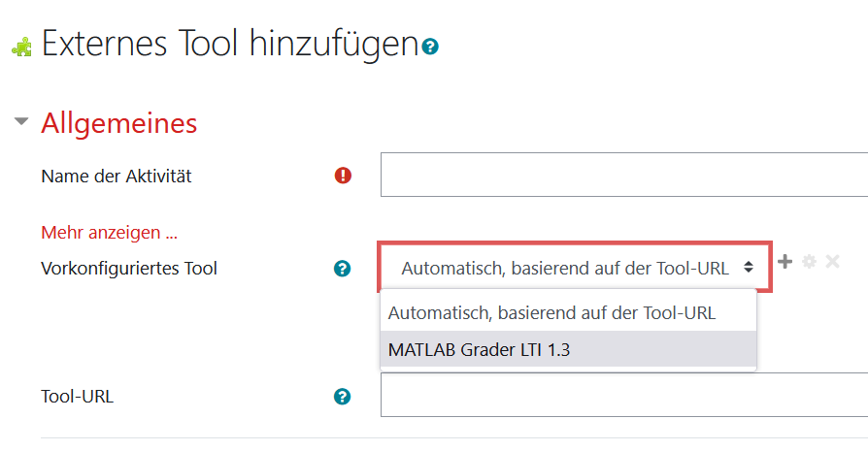Click the up-down arrows of the tool dropdown
Image resolution: width=868 pixels, height=451 pixels.
[x=749, y=268]
